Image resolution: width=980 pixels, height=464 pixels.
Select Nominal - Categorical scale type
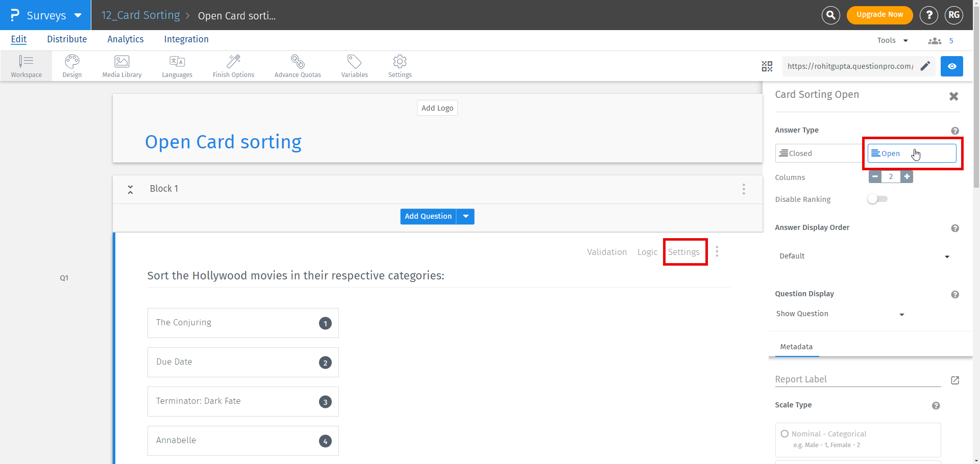[x=858, y=440]
